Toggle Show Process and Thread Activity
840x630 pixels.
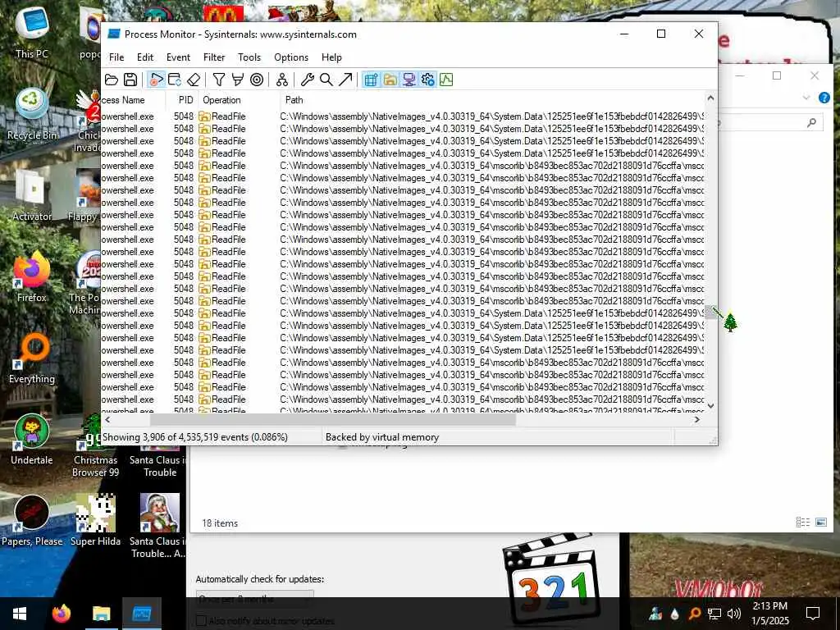[x=427, y=80]
